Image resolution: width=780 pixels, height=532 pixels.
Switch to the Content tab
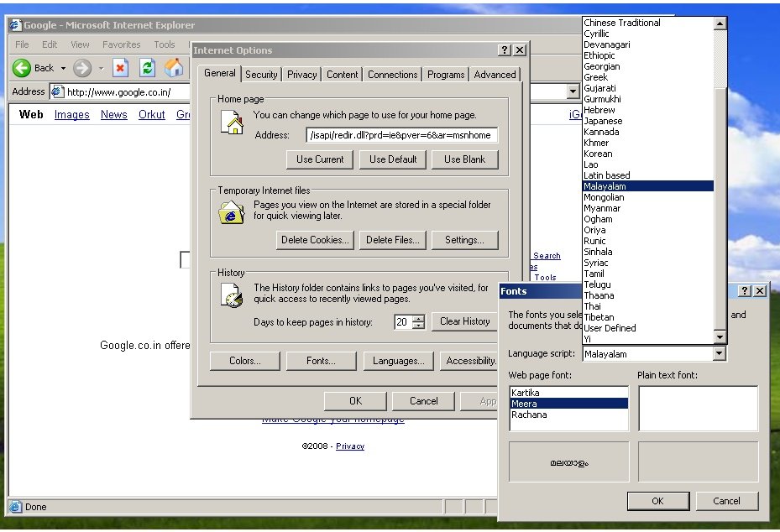point(342,75)
